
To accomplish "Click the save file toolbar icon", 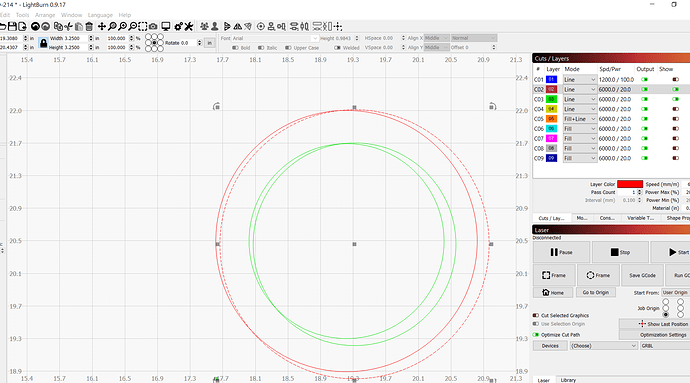I will [12, 27].
